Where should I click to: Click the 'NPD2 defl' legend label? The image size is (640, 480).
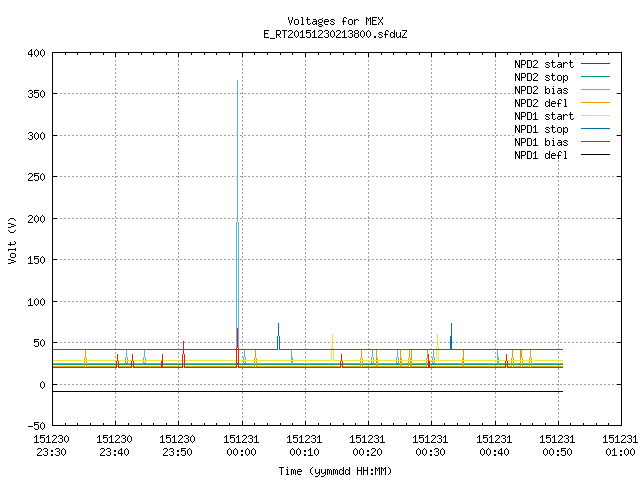point(541,103)
